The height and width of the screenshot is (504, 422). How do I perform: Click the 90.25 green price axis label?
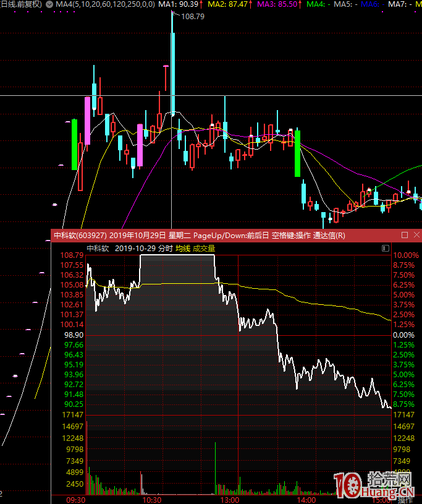point(74,404)
